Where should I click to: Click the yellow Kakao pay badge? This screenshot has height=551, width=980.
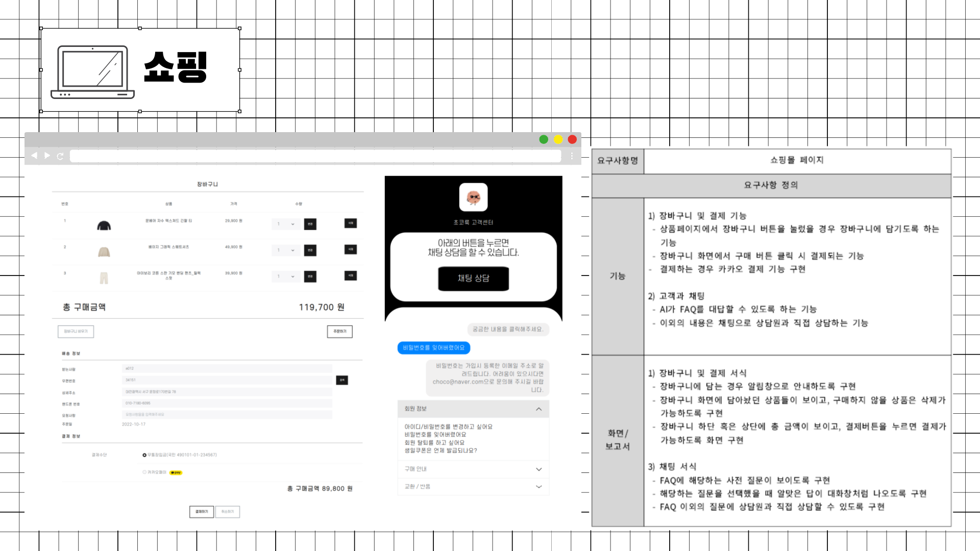[x=176, y=472]
